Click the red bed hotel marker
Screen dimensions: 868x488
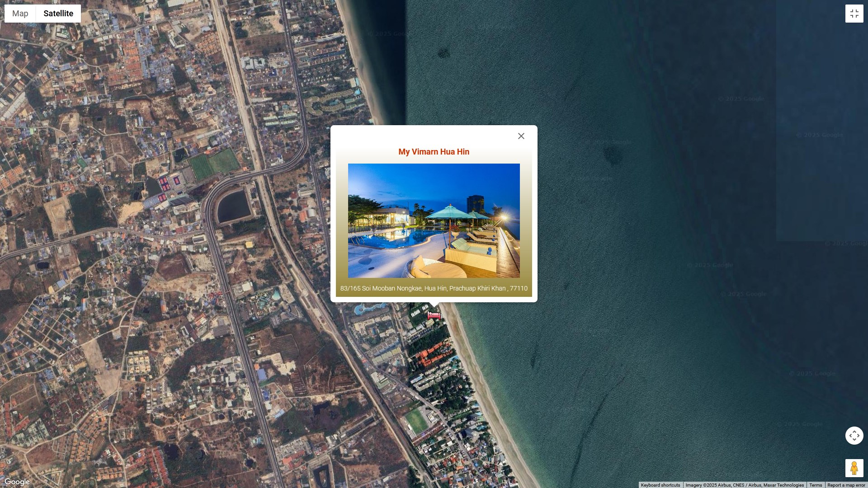(434, 315)
